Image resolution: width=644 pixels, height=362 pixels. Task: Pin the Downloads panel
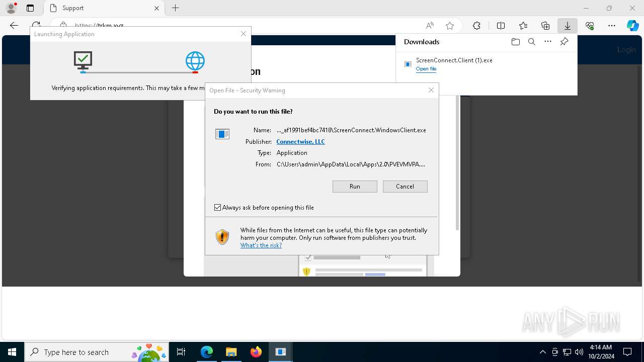coord(564,42)
